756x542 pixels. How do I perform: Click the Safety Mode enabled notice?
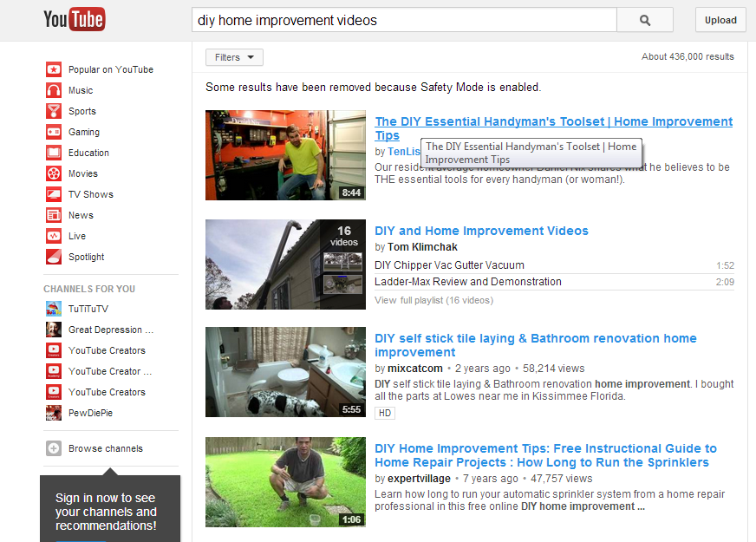pyautogui.click(x=373, y=88)
